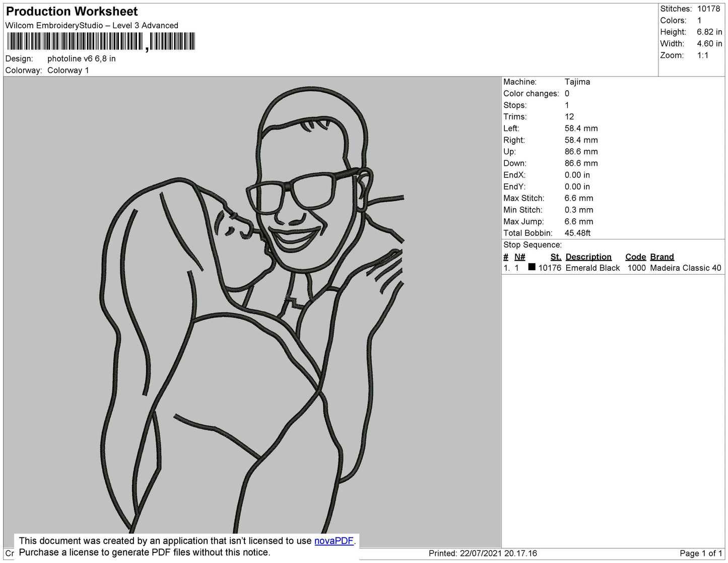Click the thread code '1000'

[637, 268]
